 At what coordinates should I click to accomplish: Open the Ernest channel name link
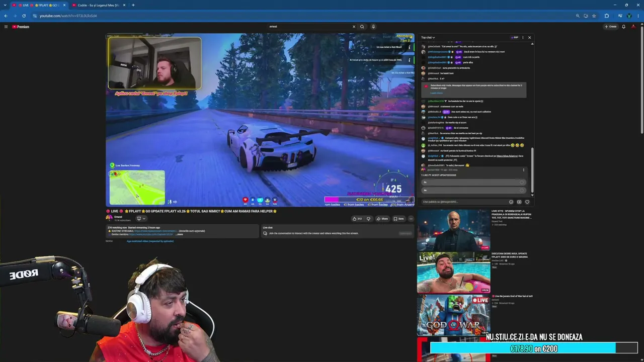pyautogui.click(x=118, y=217)
